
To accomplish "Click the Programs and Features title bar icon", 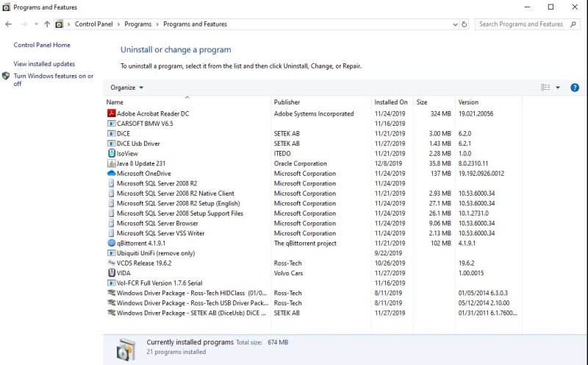I will point(7,7).
